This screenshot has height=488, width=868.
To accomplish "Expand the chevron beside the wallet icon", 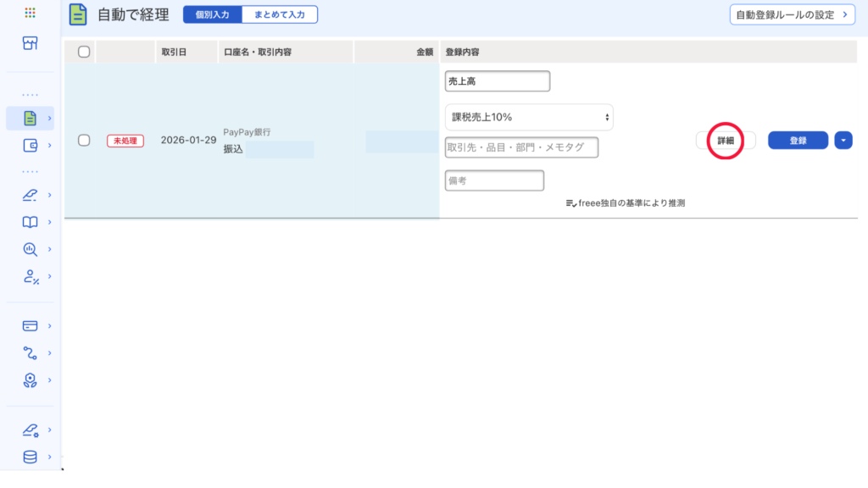I will click(50, 145).
